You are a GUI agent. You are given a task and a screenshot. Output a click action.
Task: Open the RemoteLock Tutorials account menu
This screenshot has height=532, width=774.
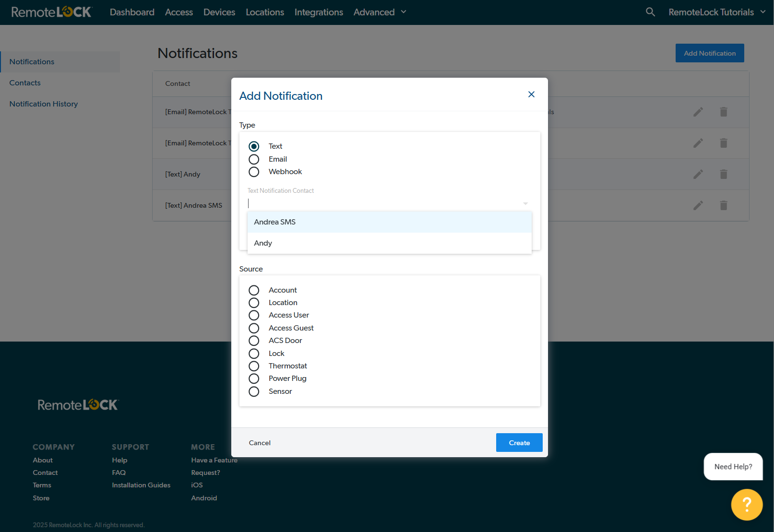point(717,12)
